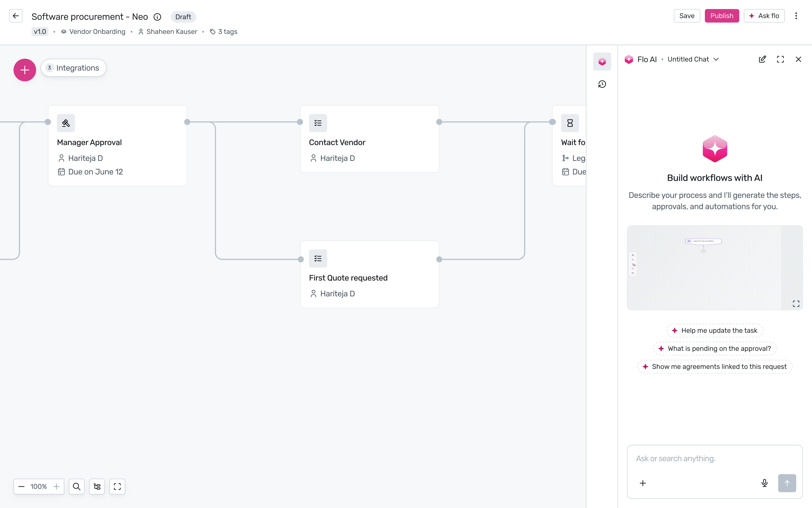This screenshot has width=812, height=508.
Task: Click owner Shaheen Kauser
Action: pos(168,32)
